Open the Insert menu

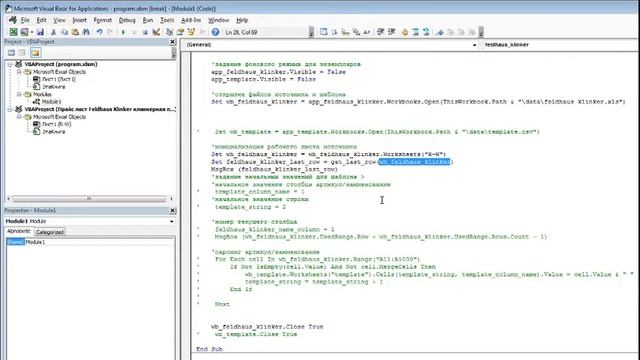(80, 20)
